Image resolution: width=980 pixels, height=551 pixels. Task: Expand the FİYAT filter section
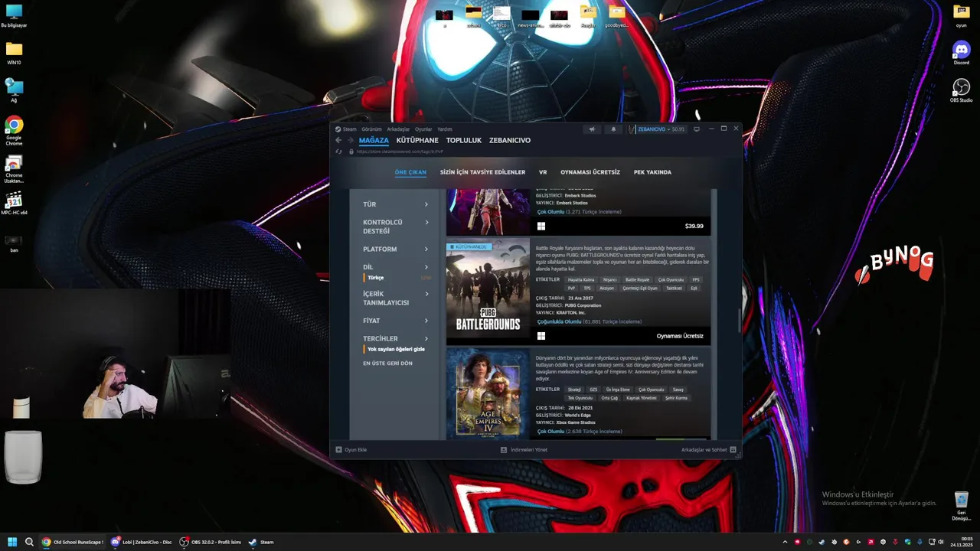396,321
